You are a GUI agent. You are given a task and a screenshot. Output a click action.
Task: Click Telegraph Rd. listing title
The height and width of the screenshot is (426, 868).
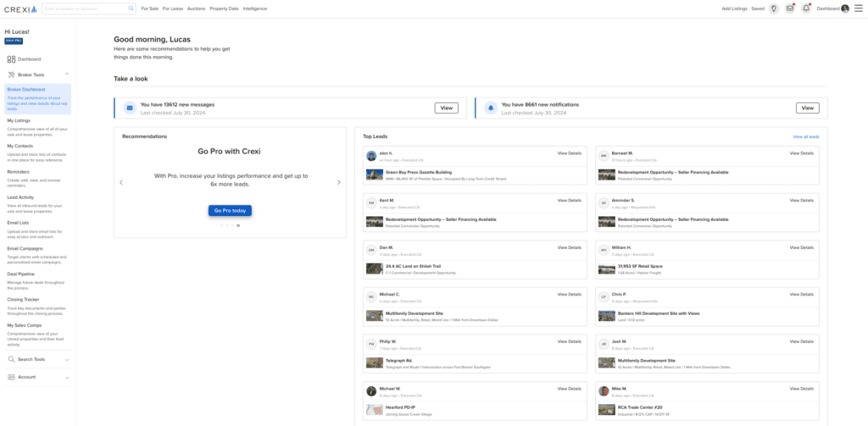399,361
